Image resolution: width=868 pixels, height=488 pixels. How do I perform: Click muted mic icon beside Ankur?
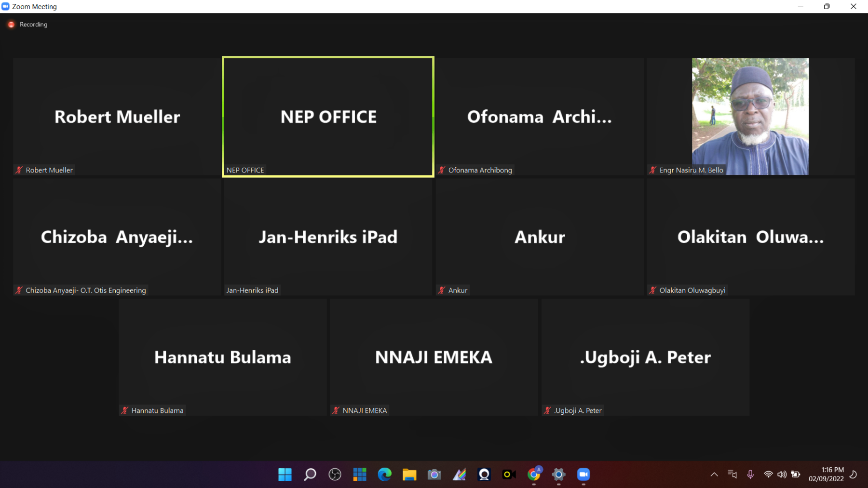[442, 290]
